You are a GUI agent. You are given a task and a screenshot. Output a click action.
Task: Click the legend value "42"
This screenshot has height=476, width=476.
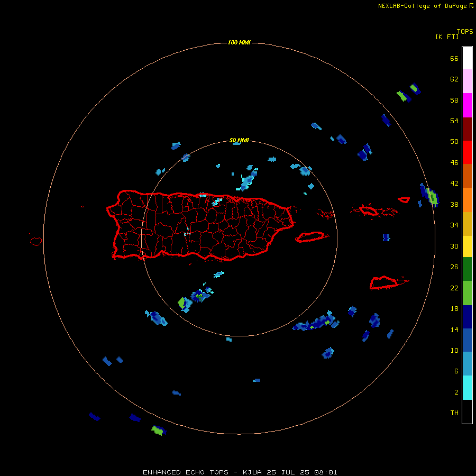[454, 184]
